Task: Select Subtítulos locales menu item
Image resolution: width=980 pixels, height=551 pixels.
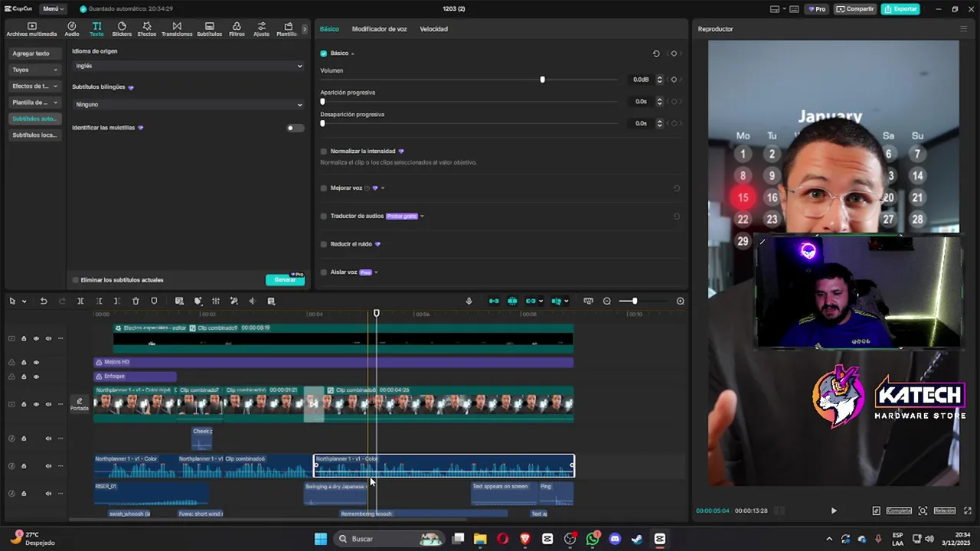Action: (34, 135)
